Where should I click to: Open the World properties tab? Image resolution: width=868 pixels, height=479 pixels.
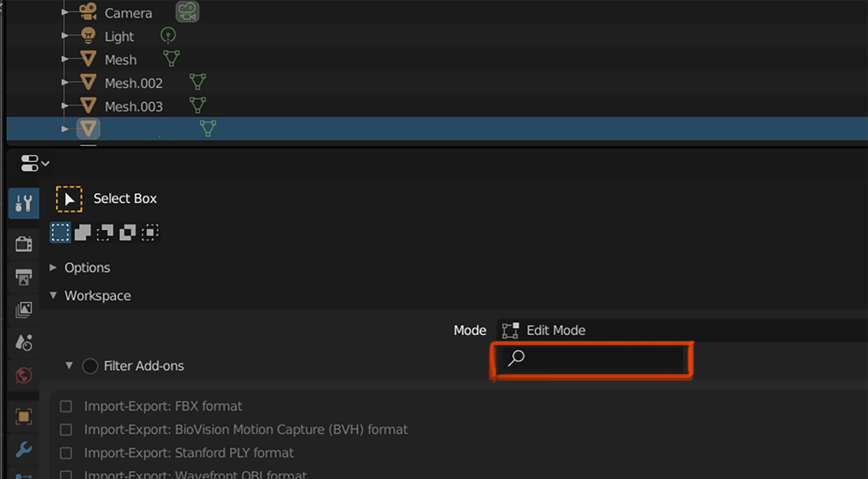click(x=24, y=375)
